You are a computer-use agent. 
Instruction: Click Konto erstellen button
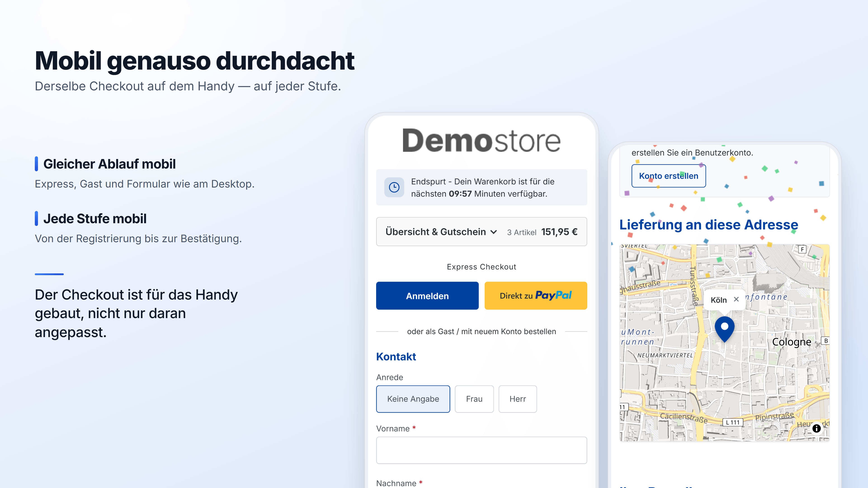(x=669, y=176)
